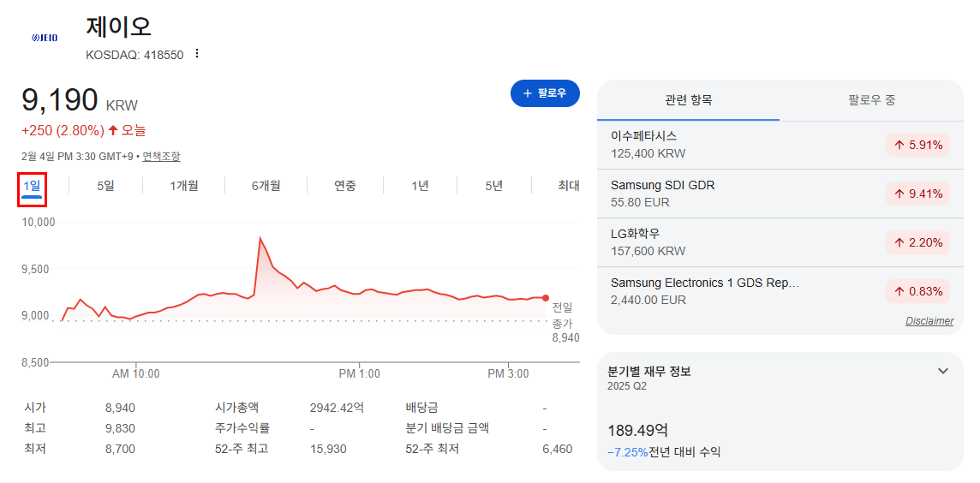Click the 9,190 KRW price
This screenshot has width=980, height=483.
pos(80,100)
